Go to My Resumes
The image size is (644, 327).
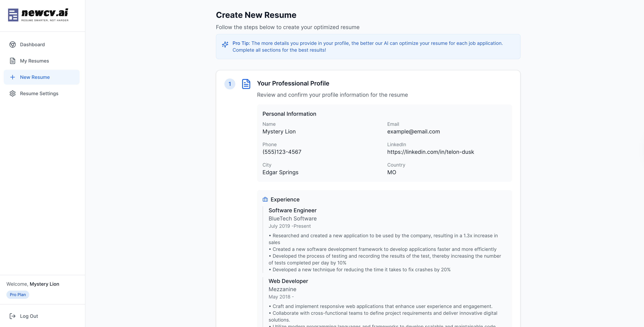point(35,61)
